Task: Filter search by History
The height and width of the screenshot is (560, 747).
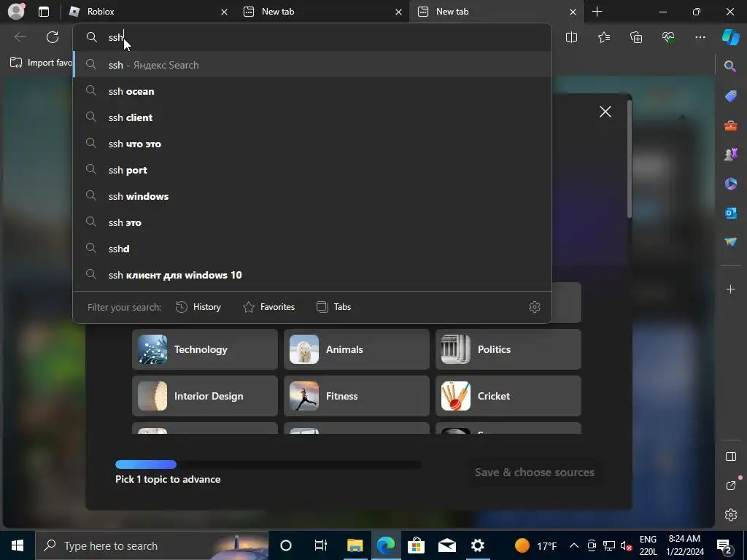Action: point(198,307)
